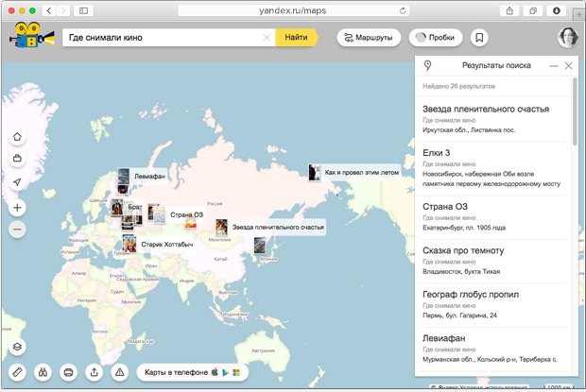Open result Елки 3
Screen dimensions: 586x392
(x=493, y=168)
